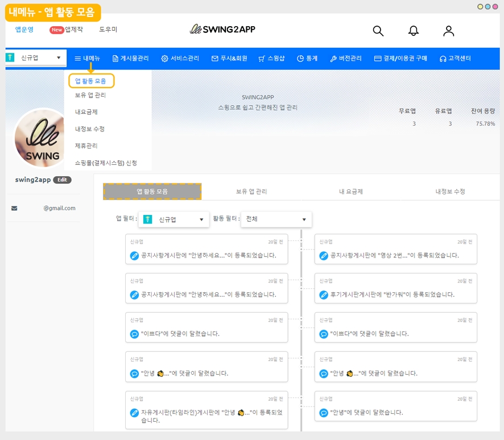Open 통계 statistics menu
Screen dimensions: 504x440
307,58
